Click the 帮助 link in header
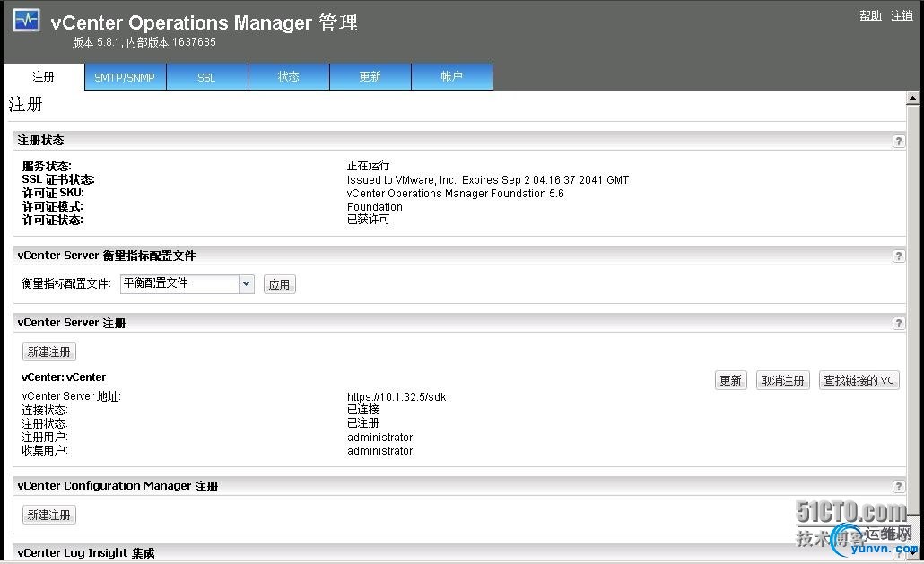The height and width of the screenshot is (564, 924). 870,15
